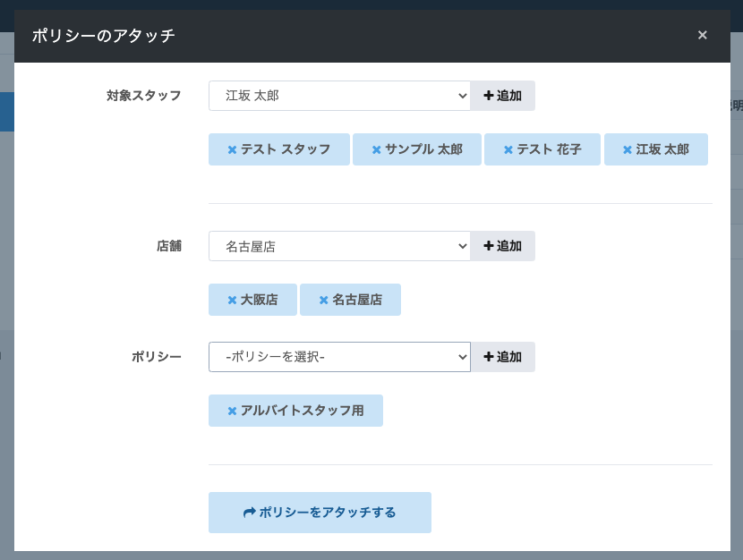Remove 名古屋店 store tag via x icon
The width and height of the screenshot is (743, 560).
point(323,301)
